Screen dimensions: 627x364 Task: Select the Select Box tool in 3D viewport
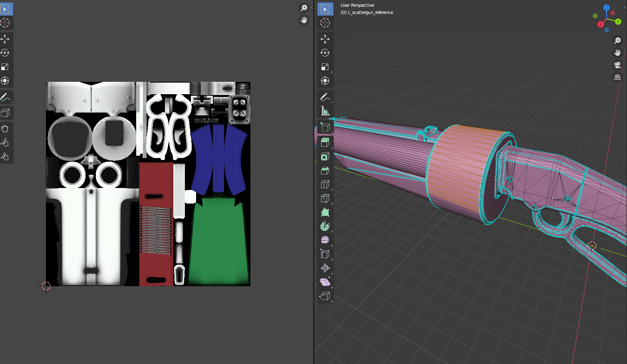[x=325, y=9]
